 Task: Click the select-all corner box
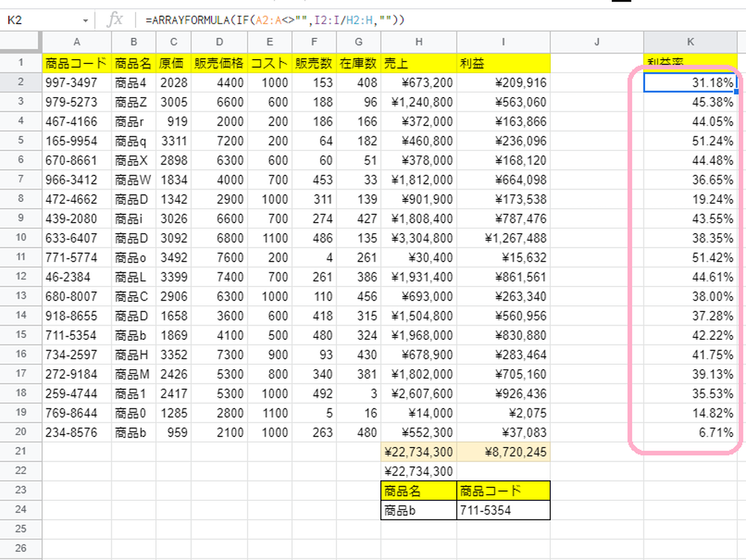(x=21, y=42)
